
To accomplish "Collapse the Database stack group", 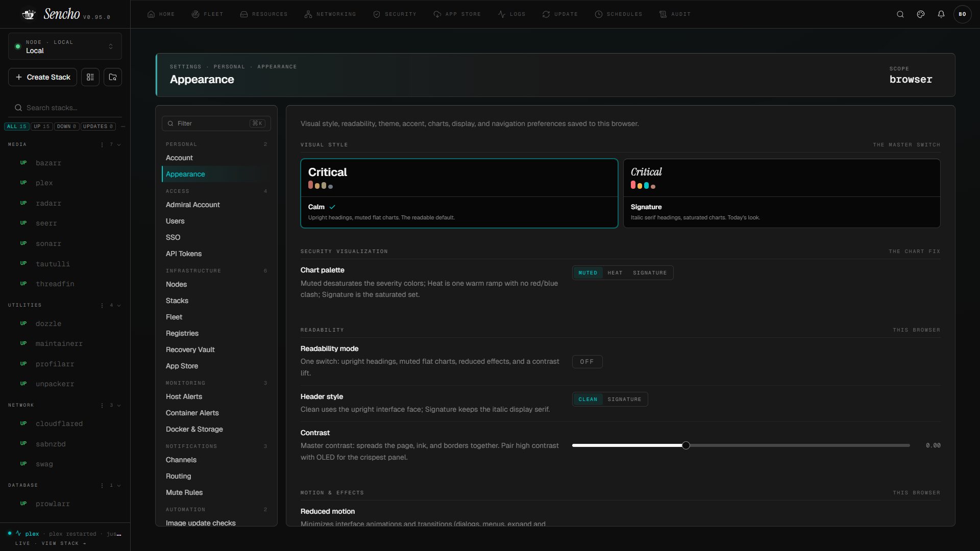I will point(119,486).
